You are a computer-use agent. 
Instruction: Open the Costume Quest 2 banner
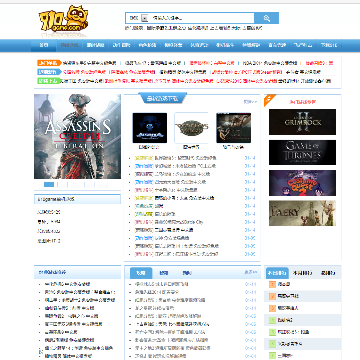(x=302, y=183)
